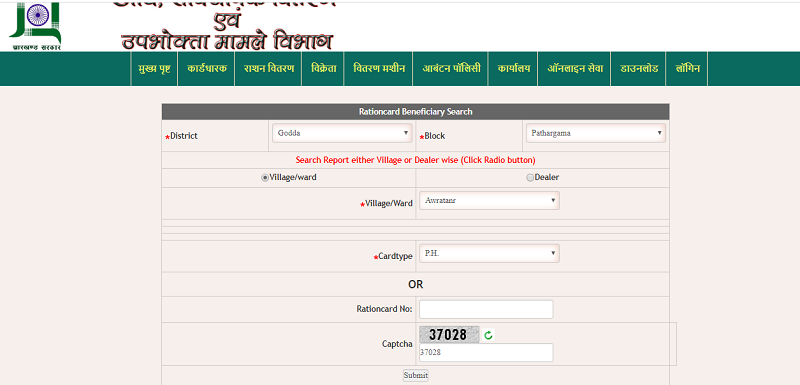
Task: Click the Submit button
Action: 416,375
